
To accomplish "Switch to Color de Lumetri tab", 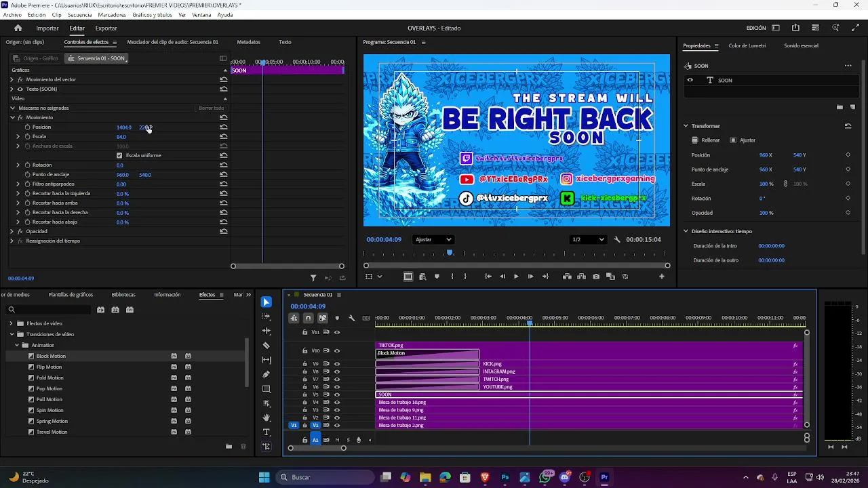I will point(747,45).
